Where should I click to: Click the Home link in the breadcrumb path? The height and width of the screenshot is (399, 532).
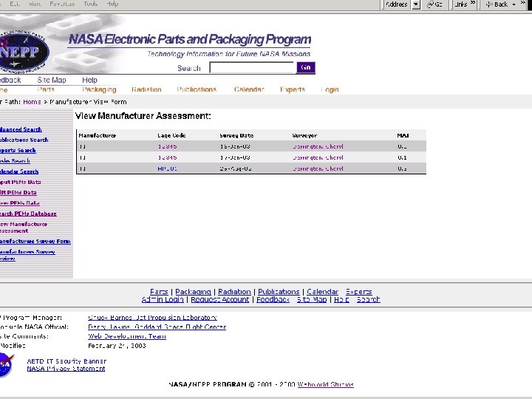pyautogui.click(x=32, y=102)
